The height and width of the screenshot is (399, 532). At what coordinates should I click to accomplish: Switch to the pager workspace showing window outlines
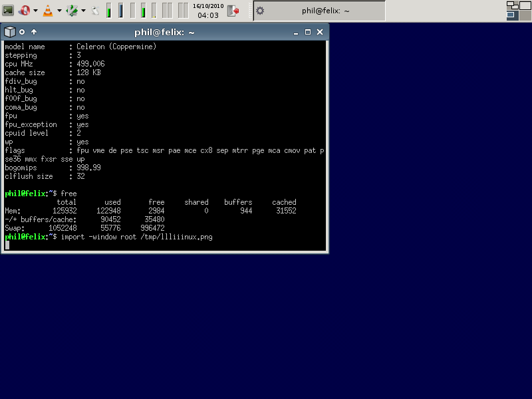click(512, 7)
